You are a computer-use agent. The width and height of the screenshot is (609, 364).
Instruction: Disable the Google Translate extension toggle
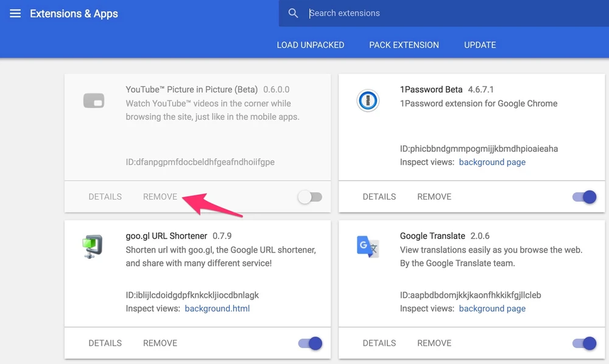(x=584, y=343)
